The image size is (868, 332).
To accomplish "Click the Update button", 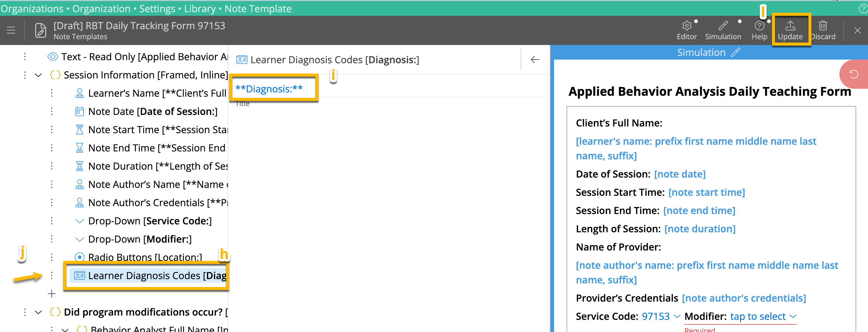I will coord(791,30).
